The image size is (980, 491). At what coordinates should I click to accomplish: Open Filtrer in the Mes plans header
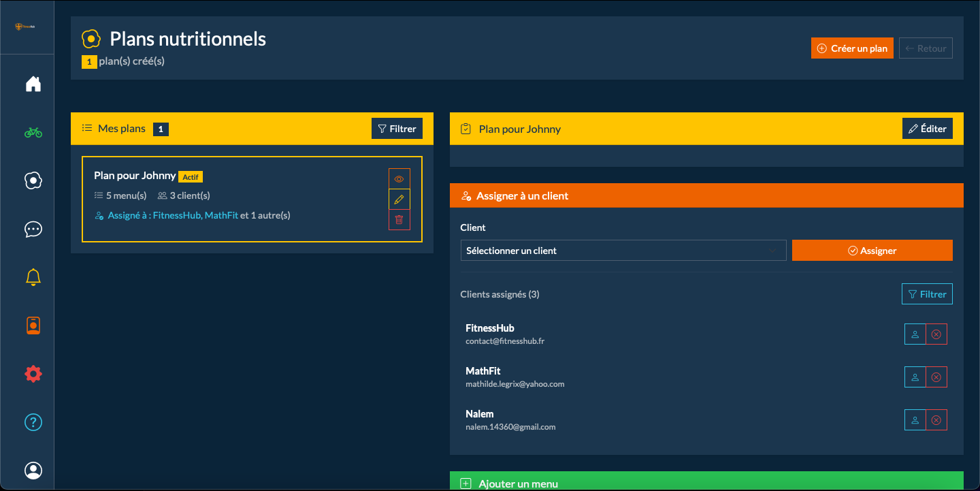(397, 129)
